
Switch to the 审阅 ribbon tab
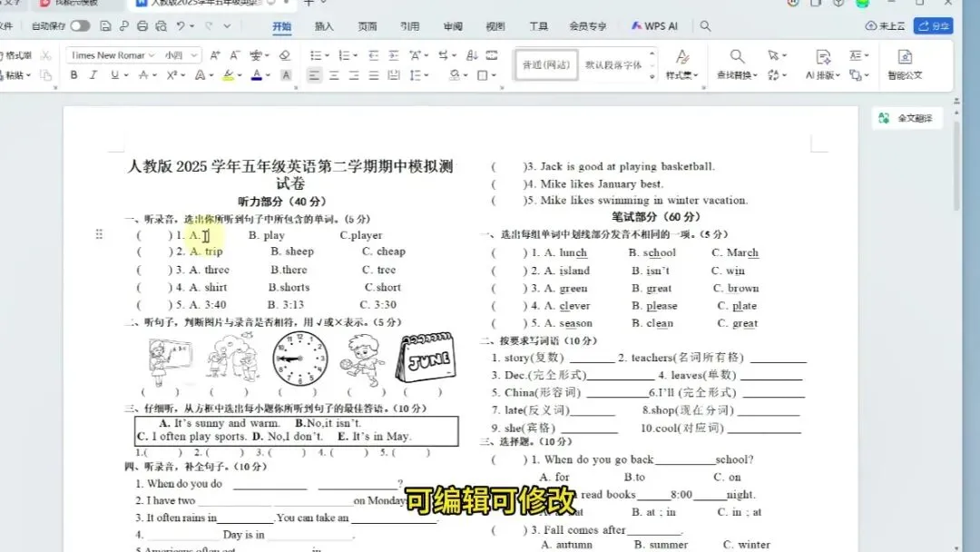[453, 26]
